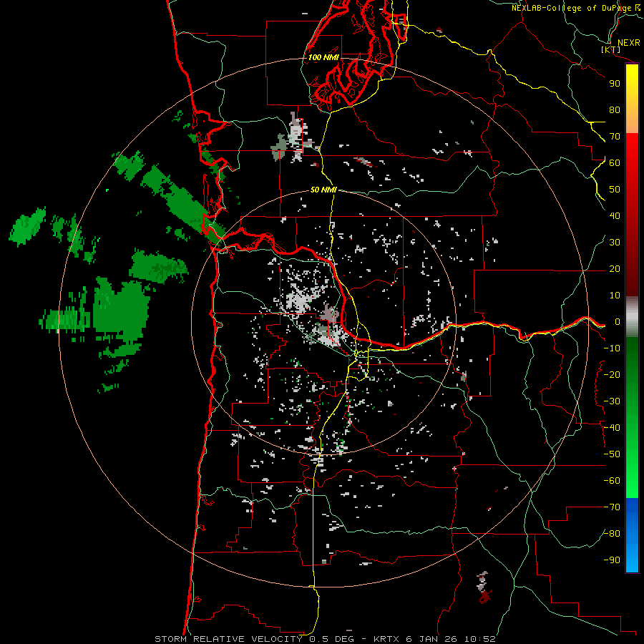Click the 50 NMI range ring label
The height and width of the screenshot is (644, 644).
click(323, 190)
